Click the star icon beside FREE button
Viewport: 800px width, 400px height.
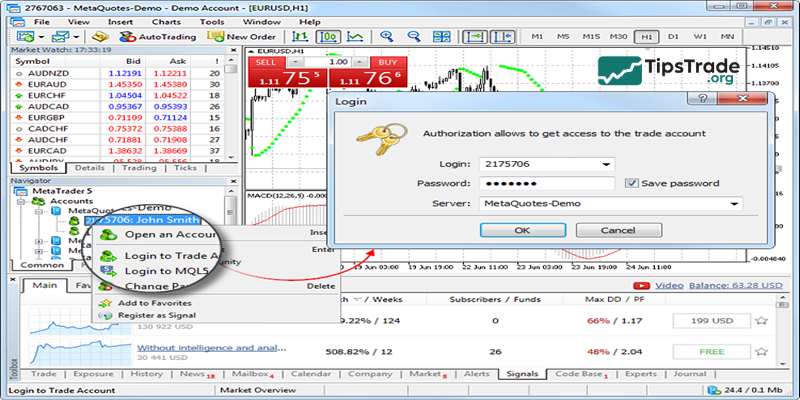[761, 352]
